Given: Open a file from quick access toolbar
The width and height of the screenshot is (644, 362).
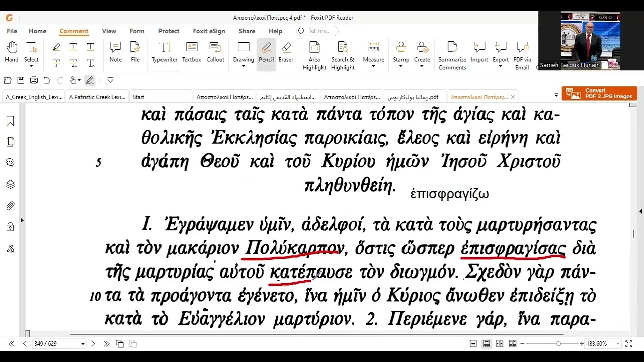Looking at the screenshot, I should [8, 80].
